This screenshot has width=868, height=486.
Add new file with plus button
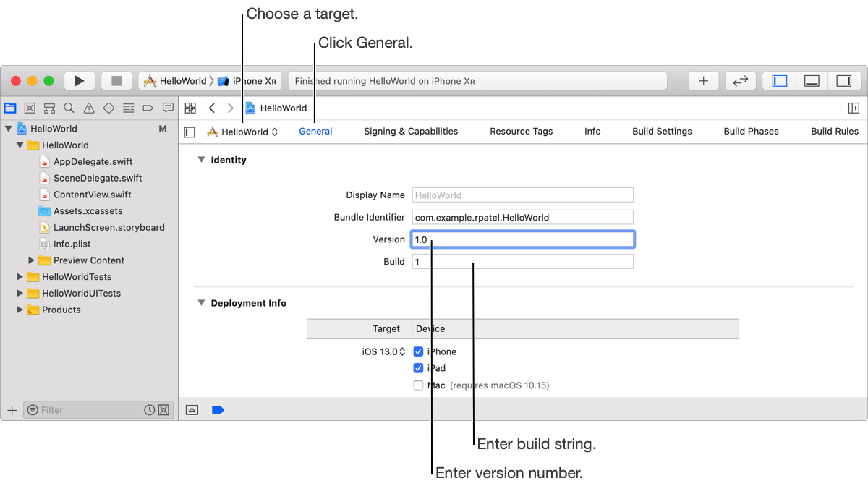click(x=12, y=410)
